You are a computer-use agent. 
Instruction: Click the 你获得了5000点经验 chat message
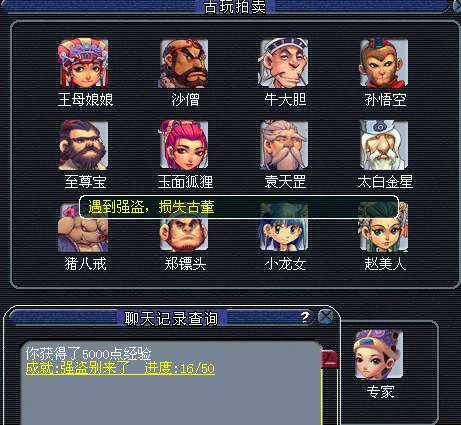89,354
